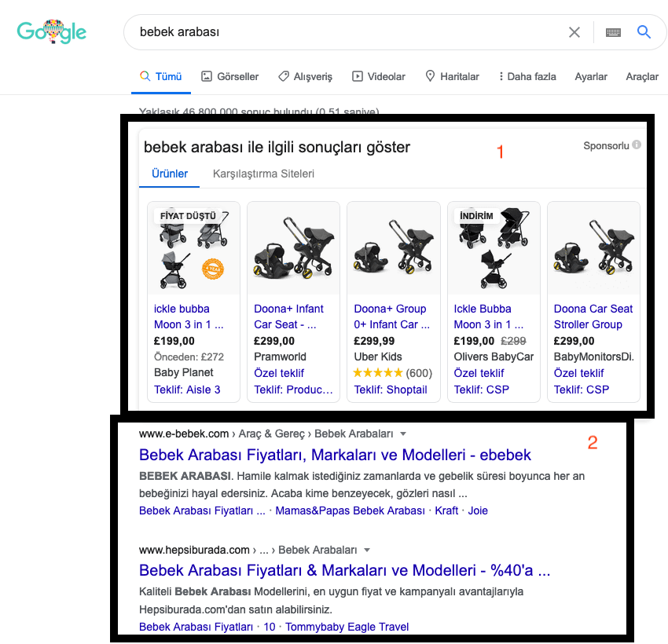Click the www.hepsiburada.com URL breadcrumb
The height and width of the screenshot is (644, 668).
[194, 550]
